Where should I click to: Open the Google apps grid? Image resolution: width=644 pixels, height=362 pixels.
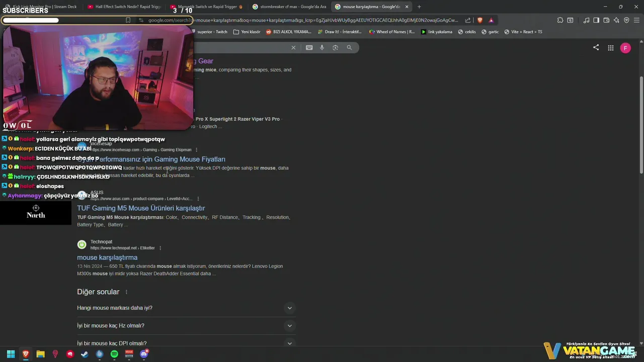[610, 48]
